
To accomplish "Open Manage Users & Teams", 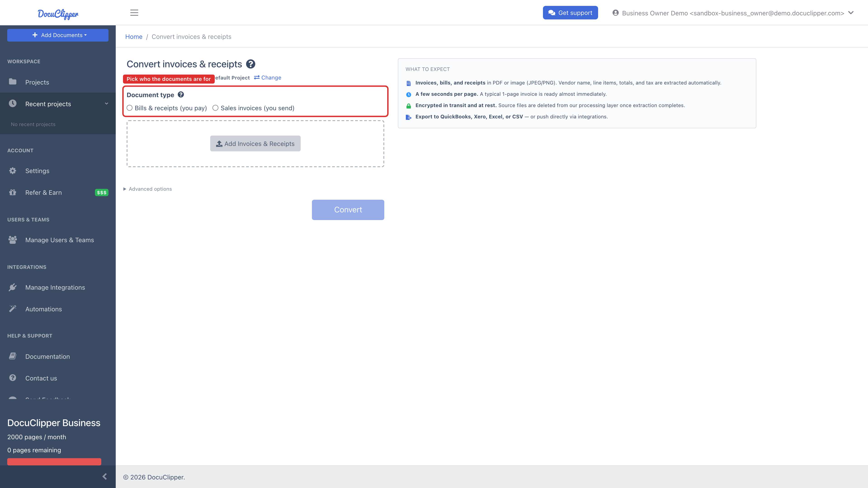I will coord(58,240).
